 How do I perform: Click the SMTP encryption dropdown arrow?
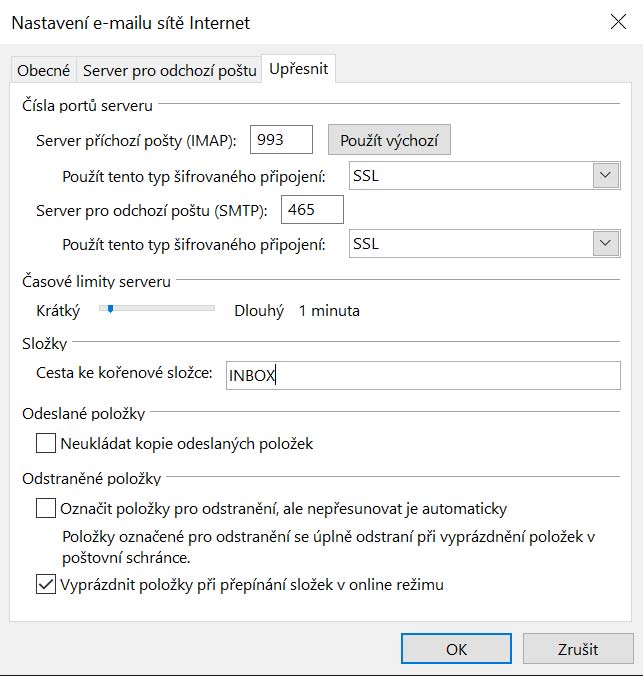click(605, 244)
